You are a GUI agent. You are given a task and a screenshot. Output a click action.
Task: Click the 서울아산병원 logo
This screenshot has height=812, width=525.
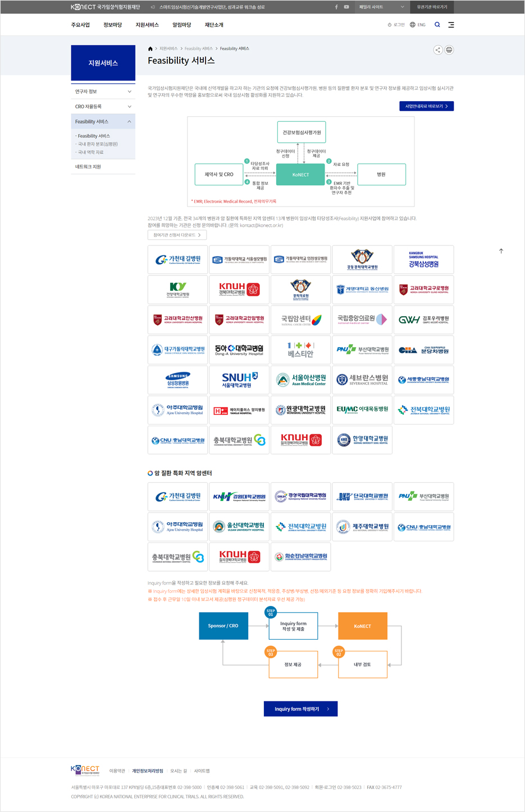pos(301,380)
